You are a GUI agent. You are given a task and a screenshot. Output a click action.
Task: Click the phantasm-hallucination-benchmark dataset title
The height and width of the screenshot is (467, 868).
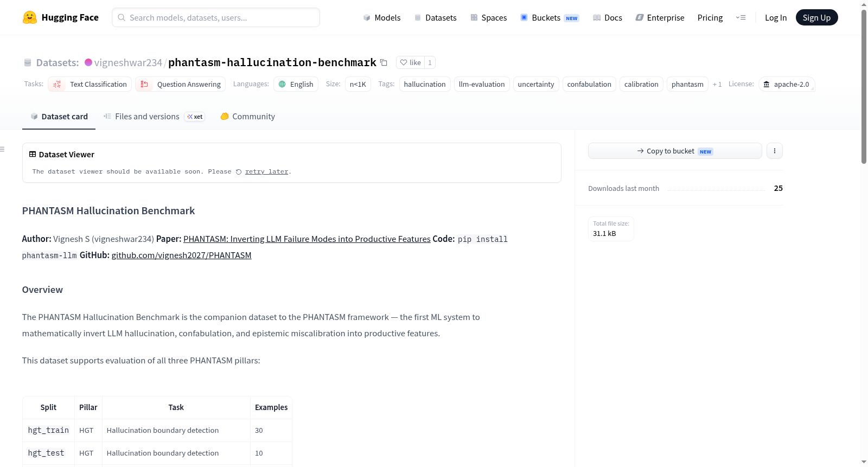pyautogui.click(x=272, y=62)
